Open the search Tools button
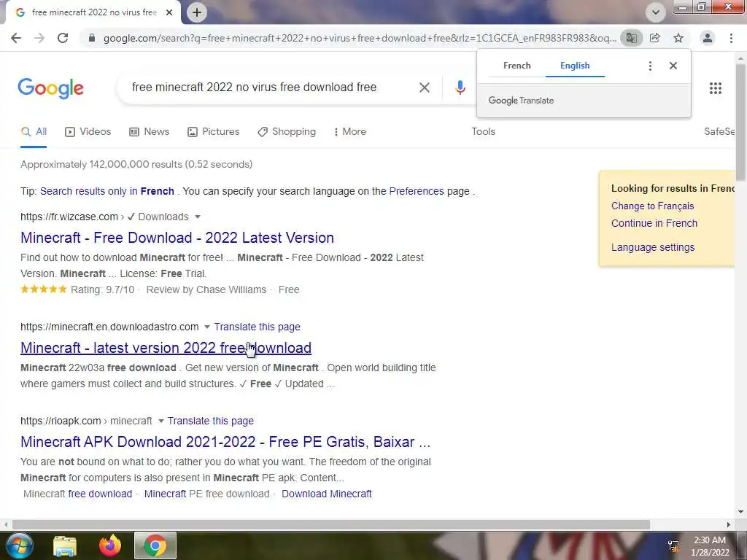 click(x=483, y=131)
